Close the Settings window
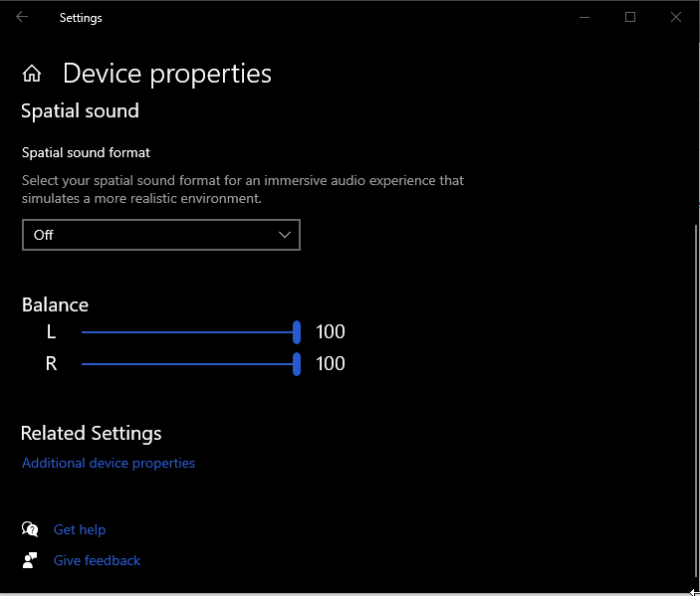 point(676,17)
